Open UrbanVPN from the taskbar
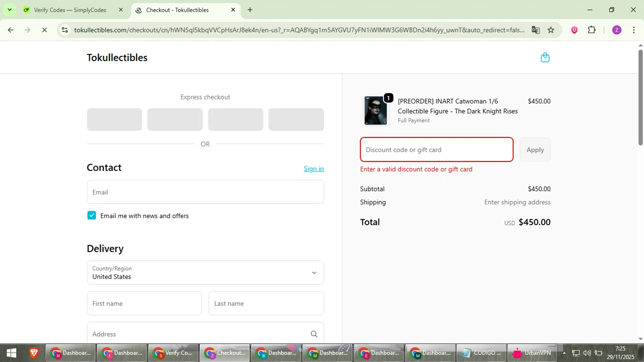Screen dimensions: 644x362 pos(532,353)
